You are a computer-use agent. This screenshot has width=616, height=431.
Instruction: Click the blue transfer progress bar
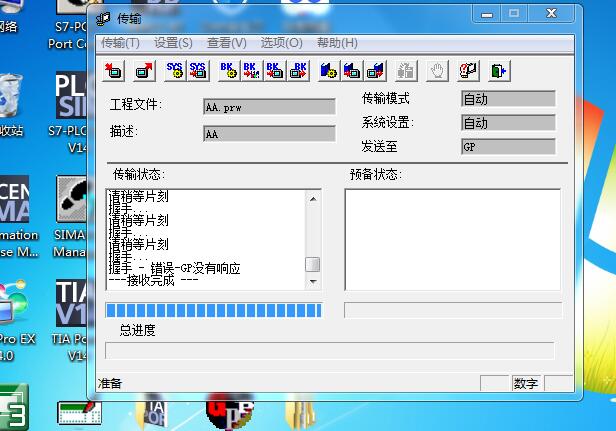point(217,310)
